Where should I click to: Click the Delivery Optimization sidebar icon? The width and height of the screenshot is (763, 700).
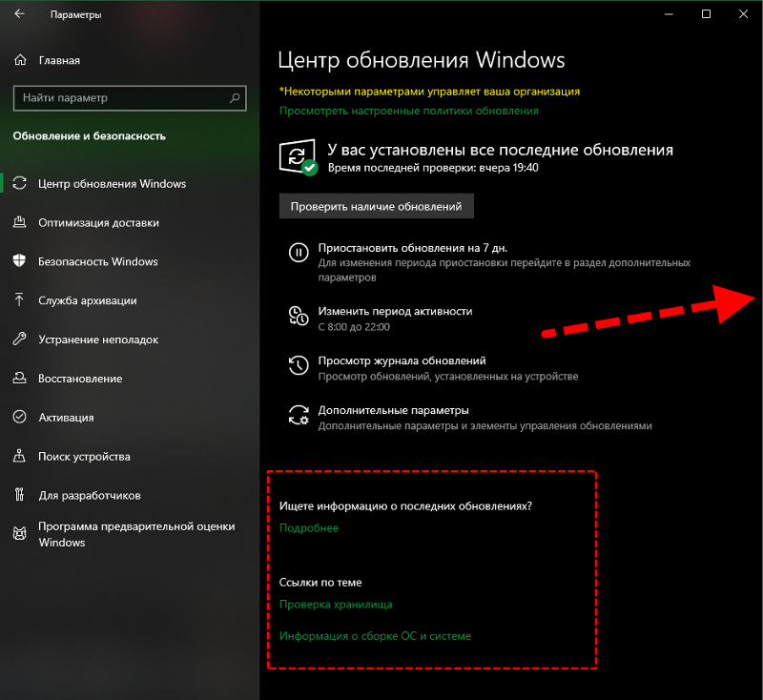(x=19, y=222)
